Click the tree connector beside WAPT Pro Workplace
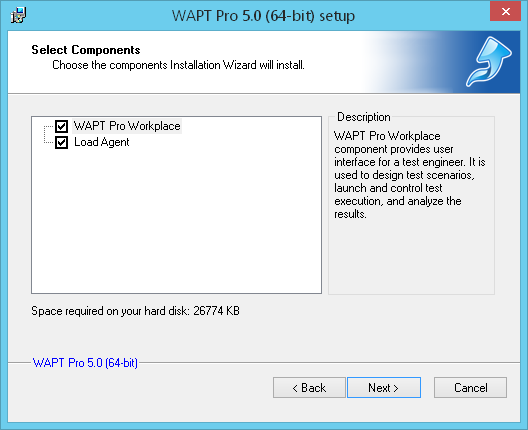Image resolution: width=528 pixels, height=430 pixels. [x=49, y=127]
